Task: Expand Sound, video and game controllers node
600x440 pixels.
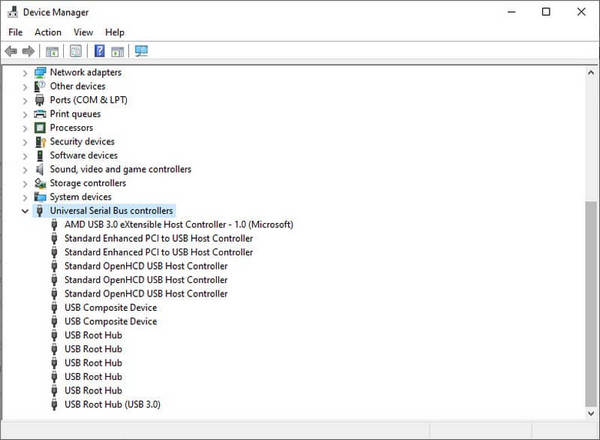Action: coord(25,169)
